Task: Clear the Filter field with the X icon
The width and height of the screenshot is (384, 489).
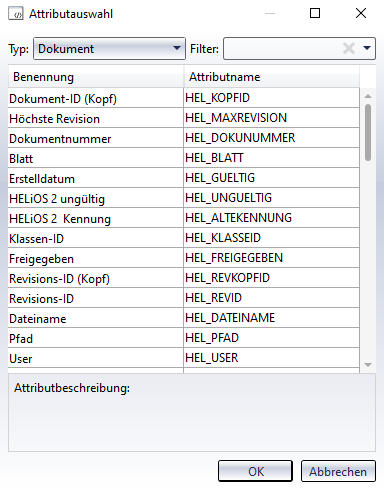Action: tap(349, 49)
